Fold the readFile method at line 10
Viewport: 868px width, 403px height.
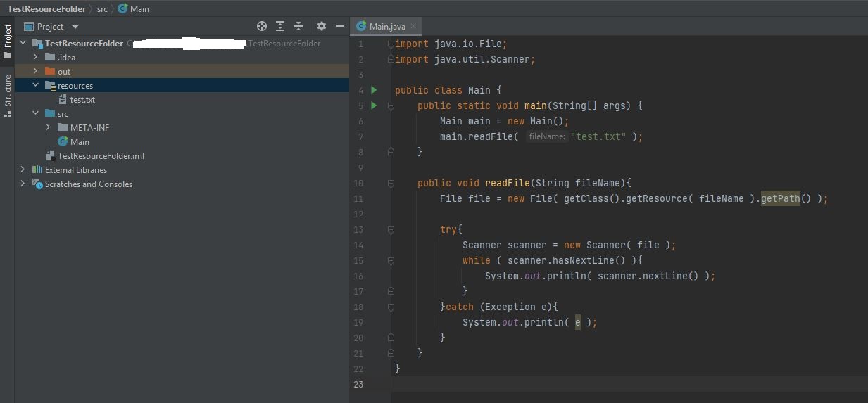point(391,183)
